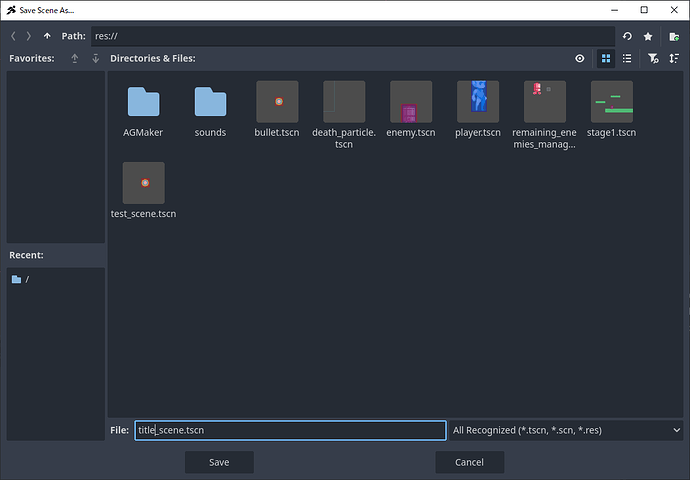The height and width of the screenshot is (480, 690).
Task: Click the Cancel button
Action: (x=469, y=462)
